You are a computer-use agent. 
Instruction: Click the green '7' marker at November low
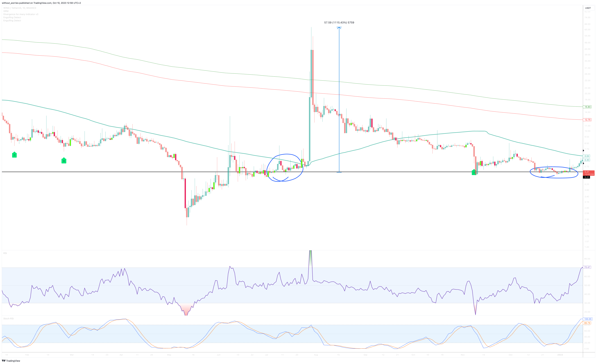pyautogui.click(x=474, y=172)
